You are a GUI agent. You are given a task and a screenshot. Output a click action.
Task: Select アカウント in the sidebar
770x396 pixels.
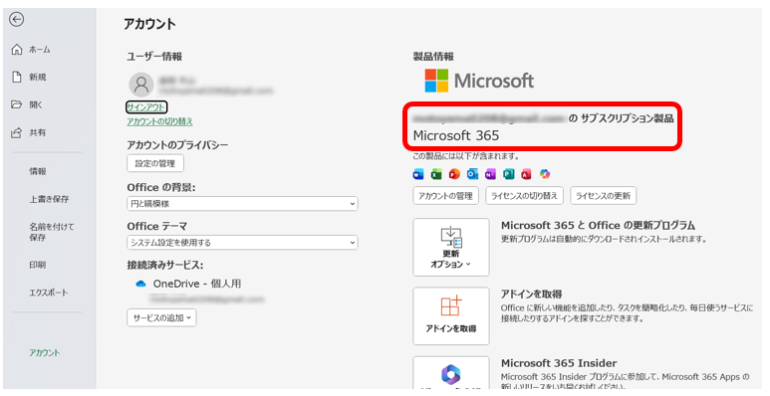(x=45, y=352)
